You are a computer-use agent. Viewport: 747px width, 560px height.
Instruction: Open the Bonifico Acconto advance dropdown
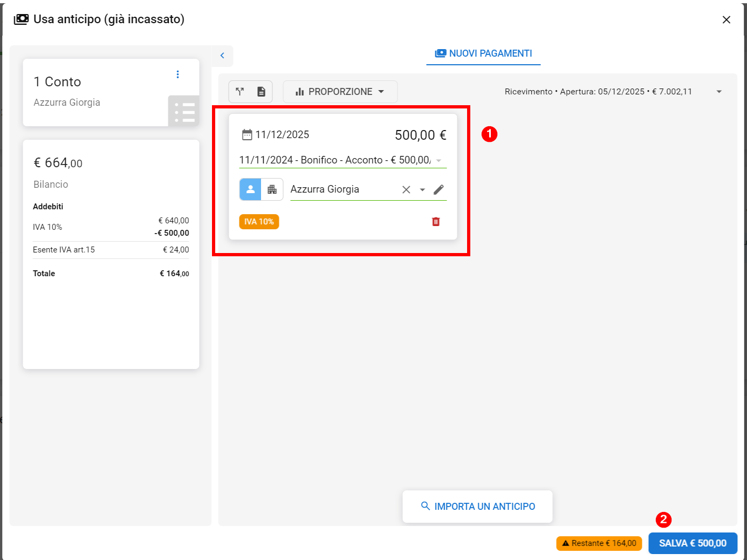(x=438, y=160)
